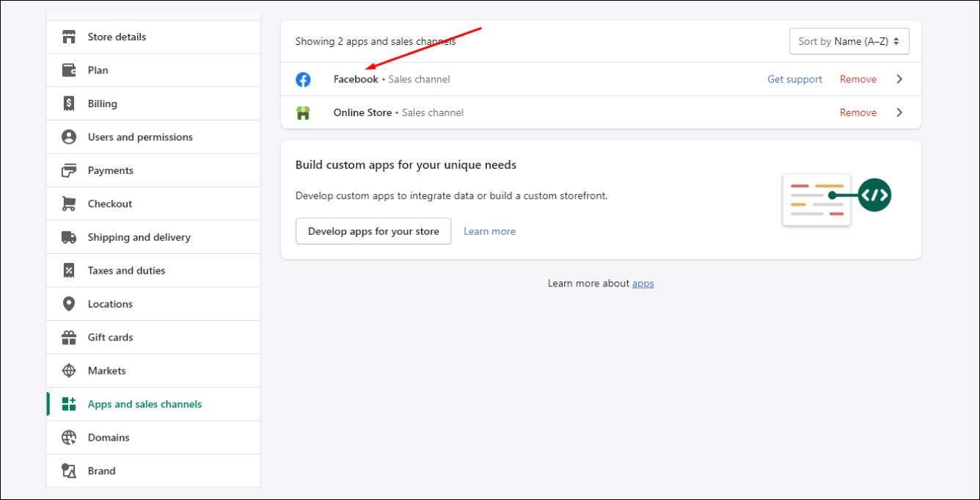Click Develop apps for your store button
980x500 pixels.
pyautogui.click(x=373, y=231)
